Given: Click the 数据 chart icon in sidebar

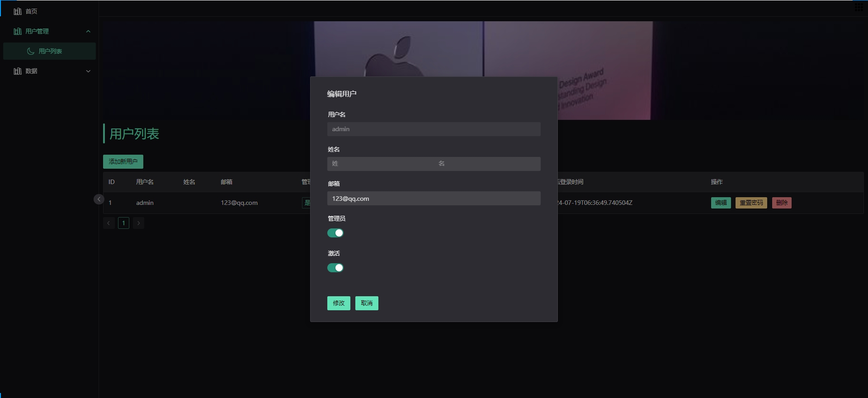Looking at the screenshot, I should point(18,71).
